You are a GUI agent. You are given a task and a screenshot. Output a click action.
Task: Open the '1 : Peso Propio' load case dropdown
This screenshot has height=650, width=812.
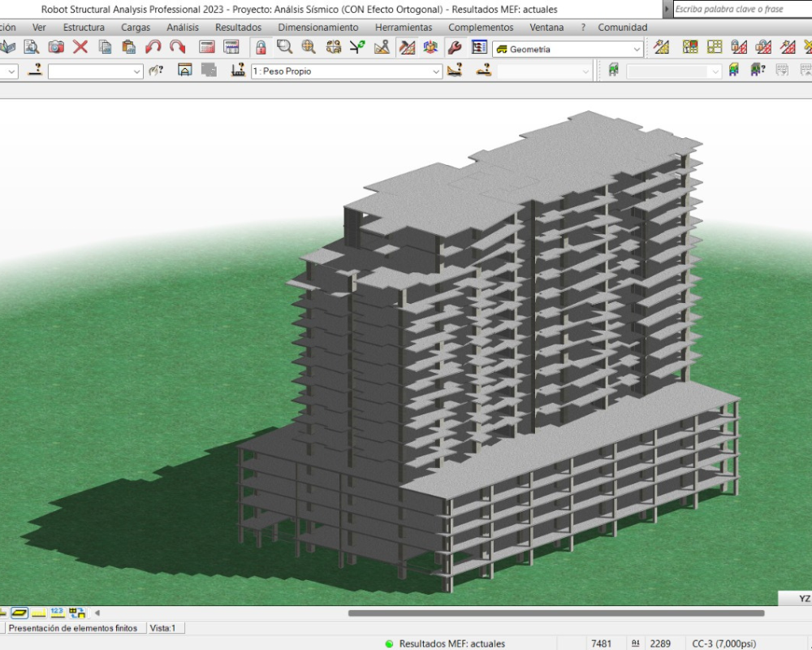[x=436, y=71]
